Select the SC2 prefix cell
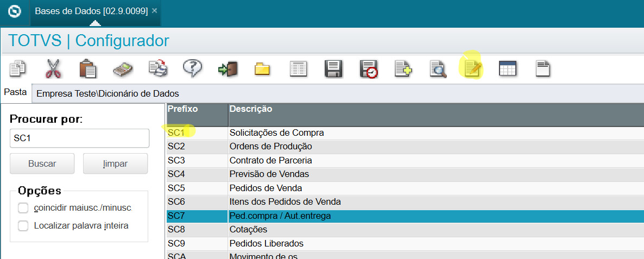This screenshot has width=644, height=259. pyautogui.click(x=197, y=147)
